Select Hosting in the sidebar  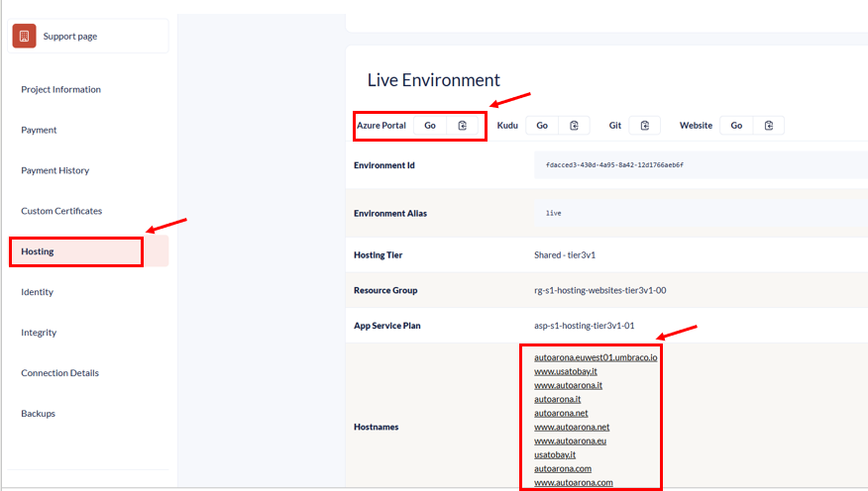38,252
